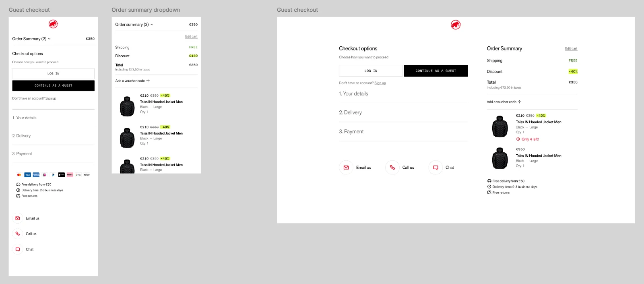
Task: Click the chat bubble icon in desktop frame
Action: [x=436, y=168]
